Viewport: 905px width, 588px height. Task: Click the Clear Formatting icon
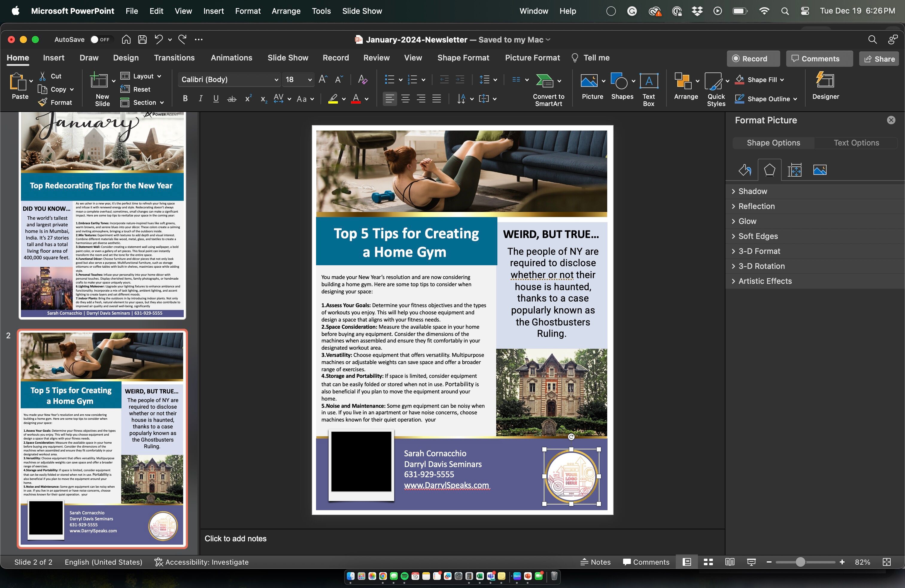[362, 80]
